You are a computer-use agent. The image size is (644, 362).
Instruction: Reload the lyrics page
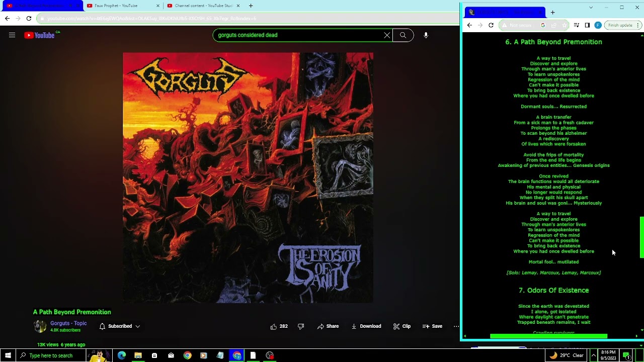tap(491, 25)
